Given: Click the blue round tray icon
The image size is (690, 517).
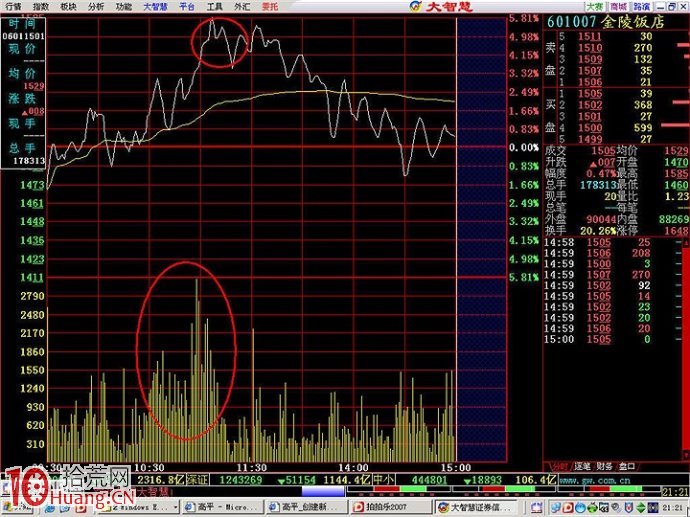Looking at the screenshot, I should pyautogui.click(x=580, y=508).
